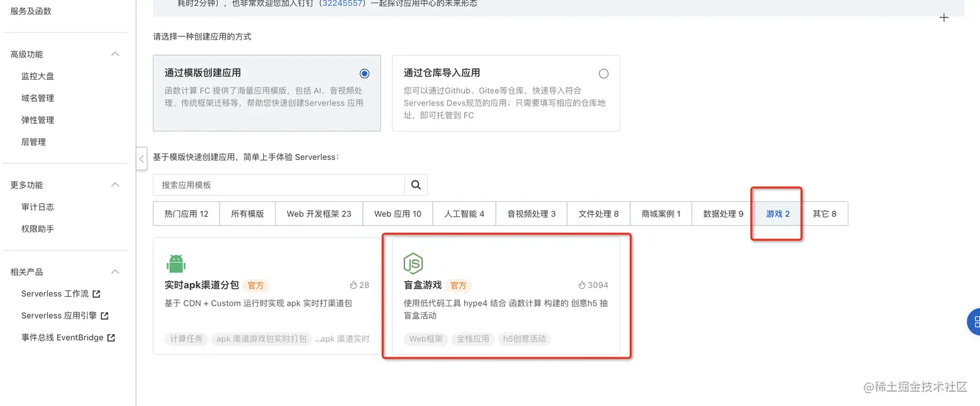Open 权限助手 in the sidebar
The width and height of the screenshot is (980, 406).
(x=38, y=229)
